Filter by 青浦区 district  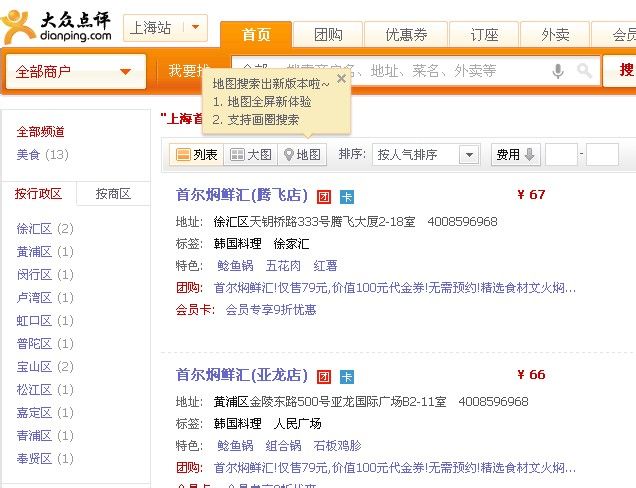point(45,436)
